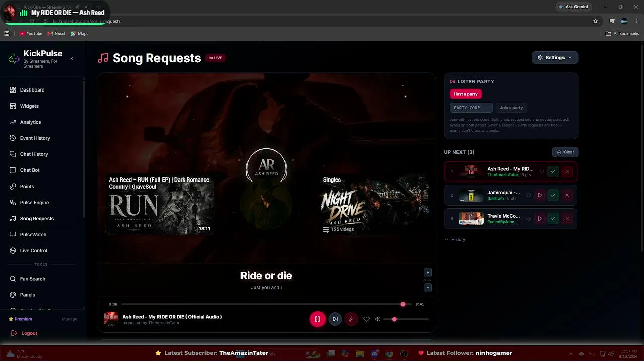Play the Jamiroquai queue item now
Image resolution: width=644 pixels, height=362 pixels.
point(540,195)
